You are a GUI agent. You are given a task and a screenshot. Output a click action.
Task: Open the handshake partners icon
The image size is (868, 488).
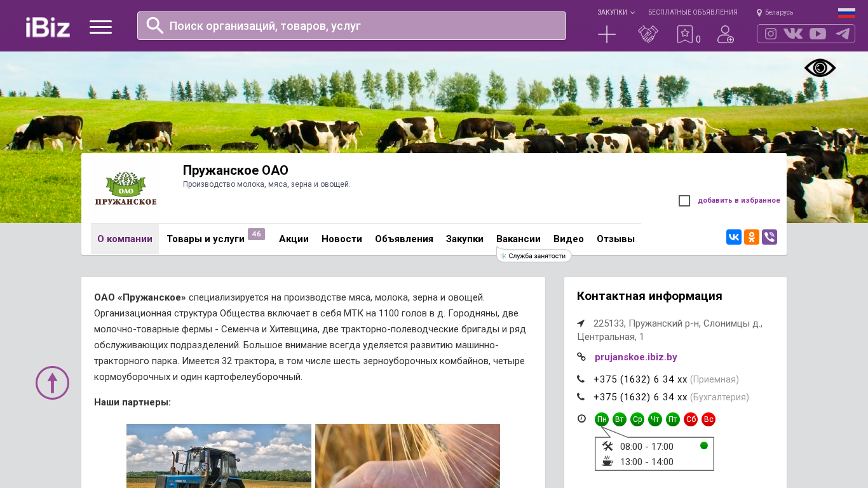coord(648,34)
